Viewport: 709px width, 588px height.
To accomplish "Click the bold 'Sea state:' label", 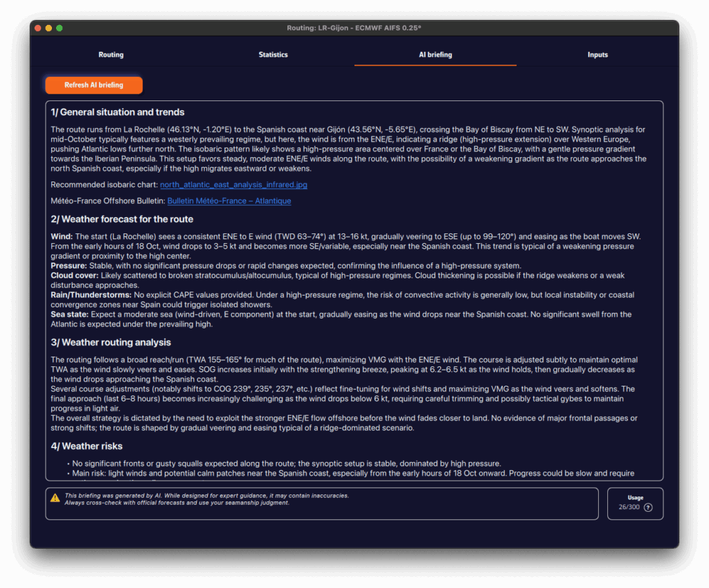I will [69, 314].
